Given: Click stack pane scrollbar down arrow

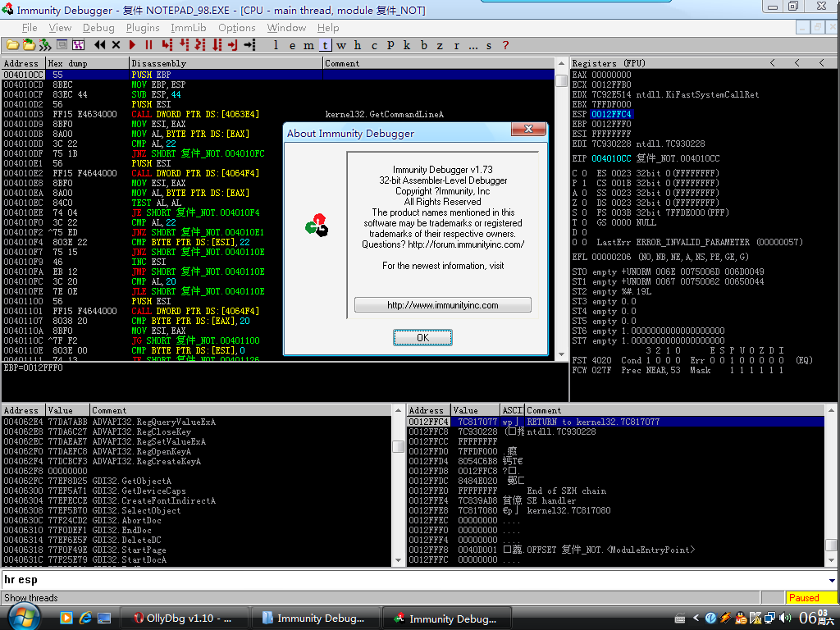Looking at the screenshot, I should pyautogui.click(x=831, y=560).
